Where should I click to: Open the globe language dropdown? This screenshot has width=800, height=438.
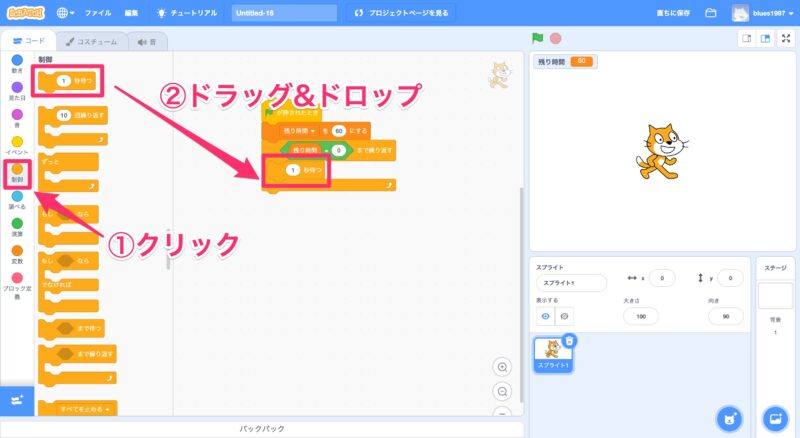[x=66, y=13]
